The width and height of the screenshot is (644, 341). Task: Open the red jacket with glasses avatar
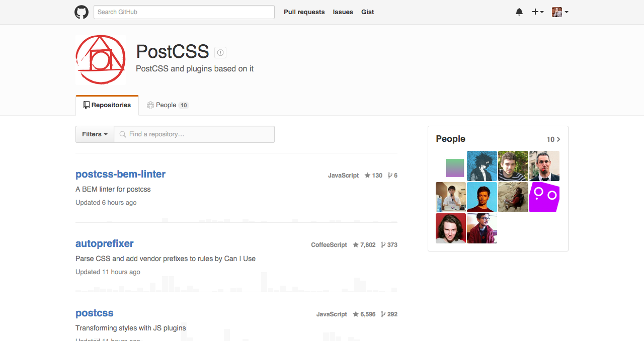[x=482, y=228]
